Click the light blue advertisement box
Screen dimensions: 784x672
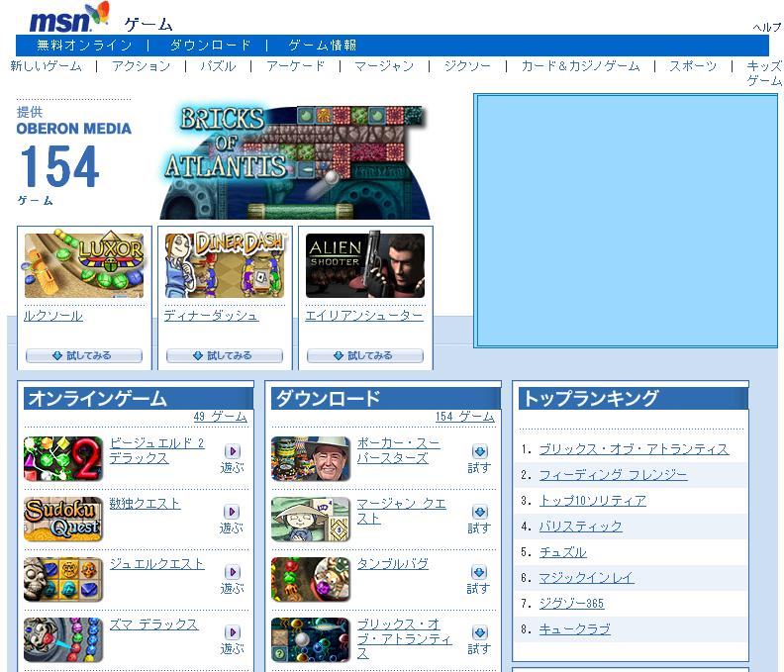(x=626, y=221)
